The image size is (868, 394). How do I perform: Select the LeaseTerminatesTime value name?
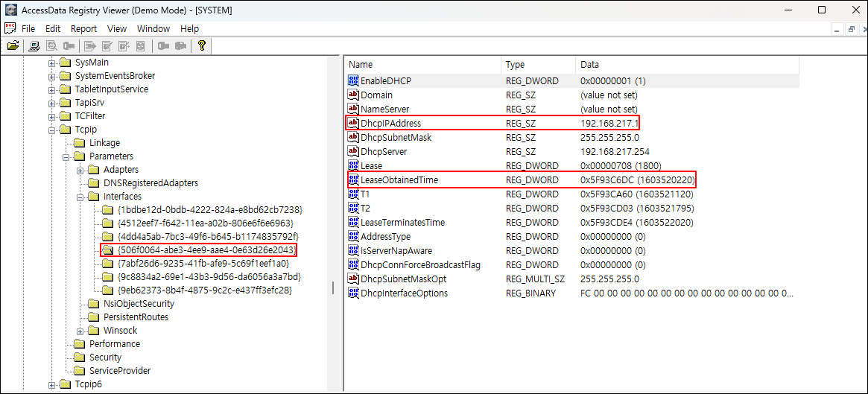[x=402, y=222]
